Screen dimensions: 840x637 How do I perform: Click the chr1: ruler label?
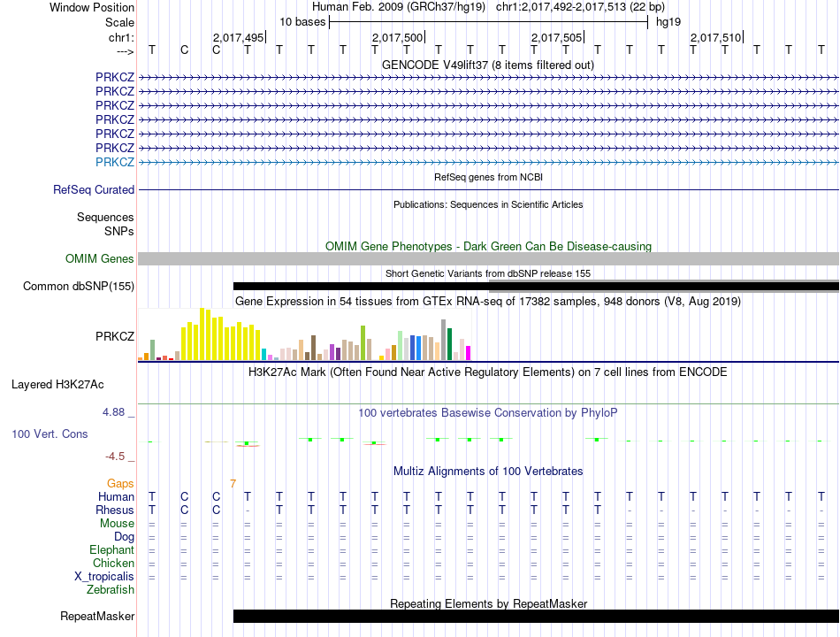pos(121,37)
